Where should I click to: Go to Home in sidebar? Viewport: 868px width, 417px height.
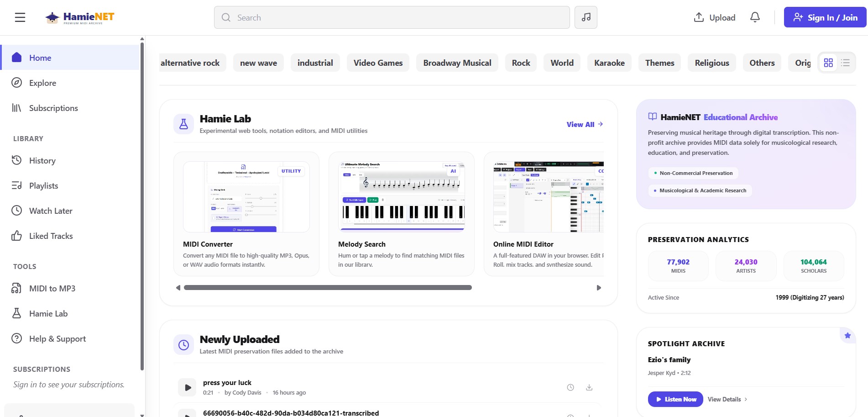pyautogui.click(x=70, y=58)
